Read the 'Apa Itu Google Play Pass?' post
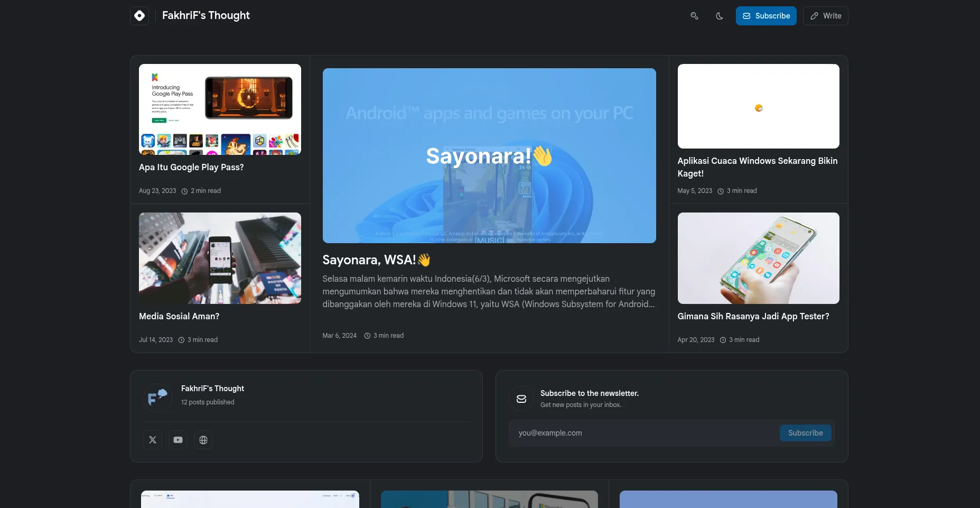 (x=191, y=167)
